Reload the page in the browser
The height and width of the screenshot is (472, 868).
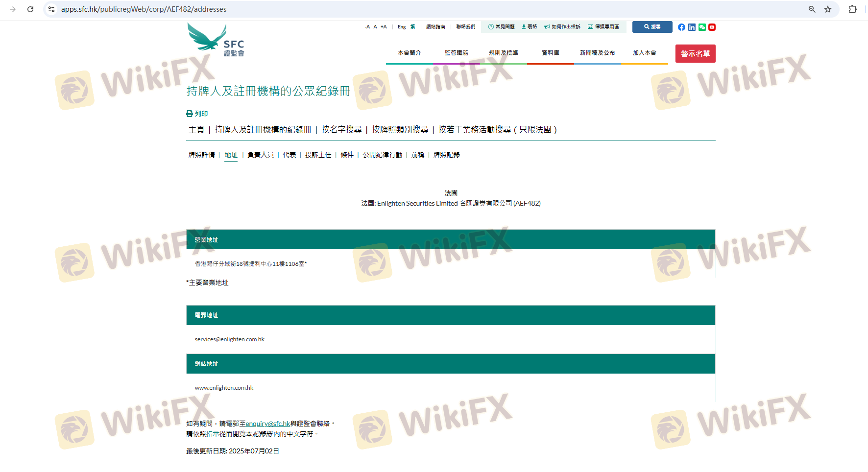click(x=30, y=9)
